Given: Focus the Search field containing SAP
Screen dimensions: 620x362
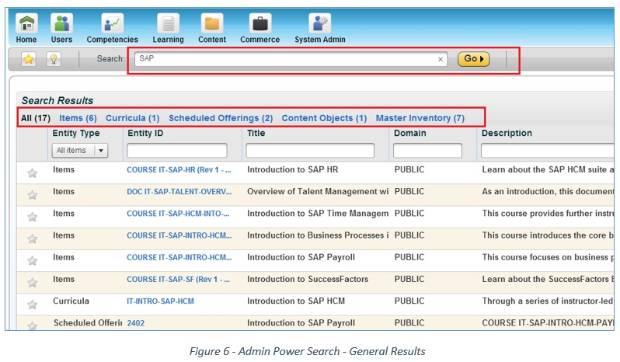Looking at the screenshot, I should pos(291,59).
